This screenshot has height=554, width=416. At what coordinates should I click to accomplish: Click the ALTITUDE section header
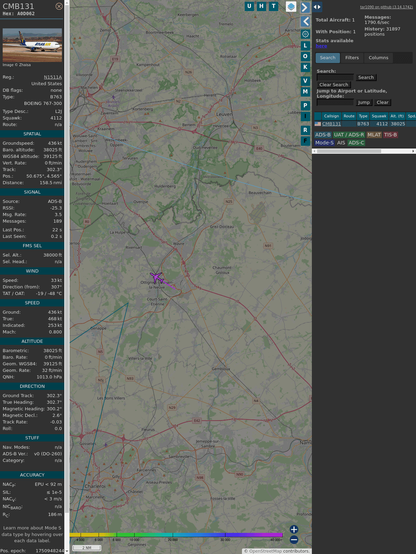click(x=32, y=341)
